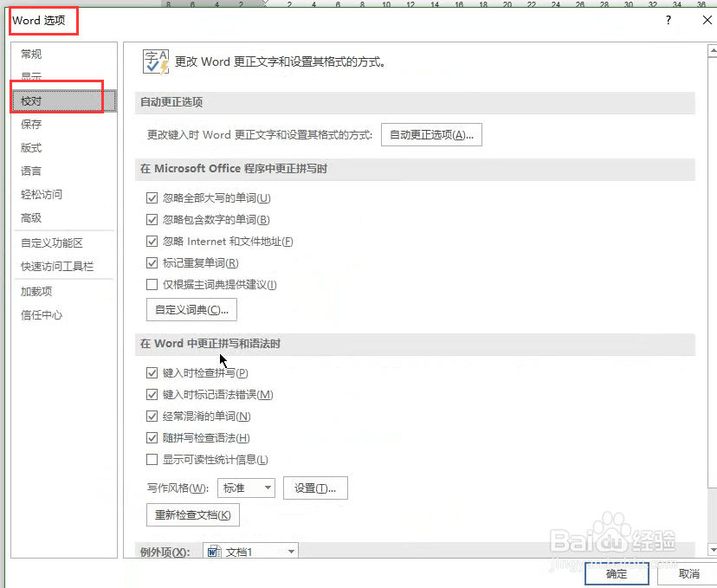This screenshot has height=588, width=717.
Task: Click 在 Word 中更正拼写和语法时 heading
Action: click(210, 344)
